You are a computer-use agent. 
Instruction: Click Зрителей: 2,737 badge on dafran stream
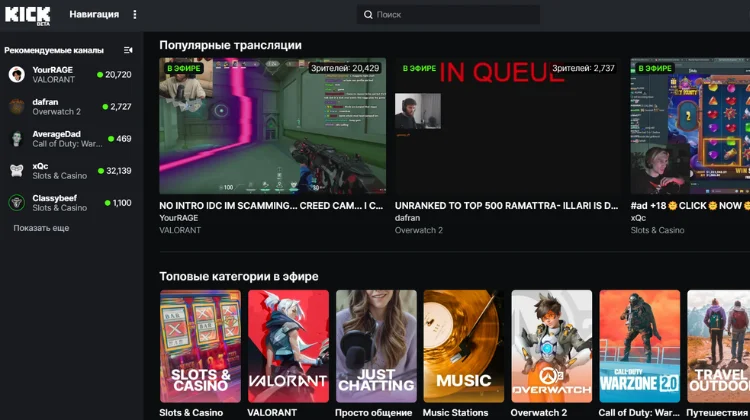583,68
